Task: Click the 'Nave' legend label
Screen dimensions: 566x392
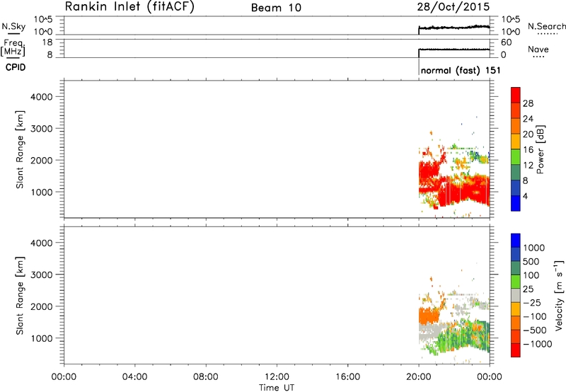Action: click(538, 49)
